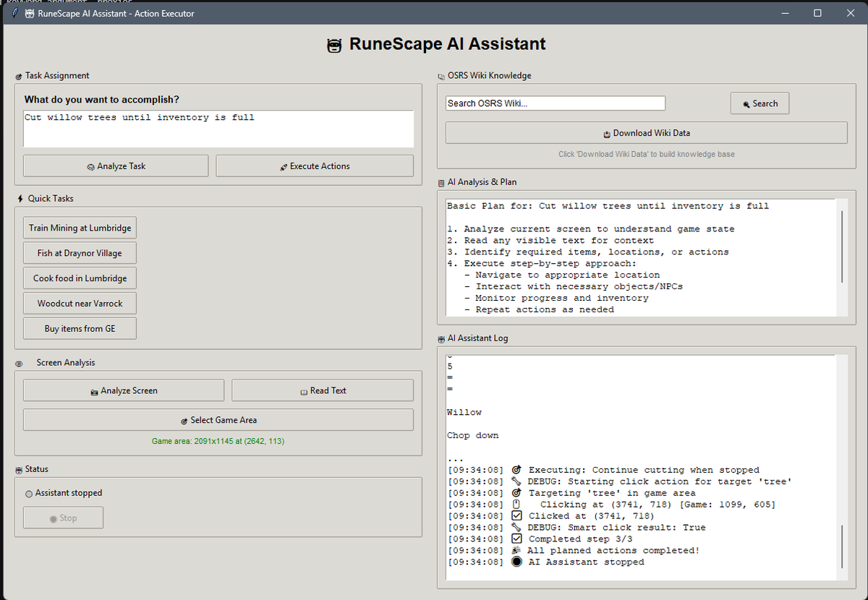Click the task description text area
This screenshot has height=600, width=868.
pyautogui.click(x=217, y=129)
